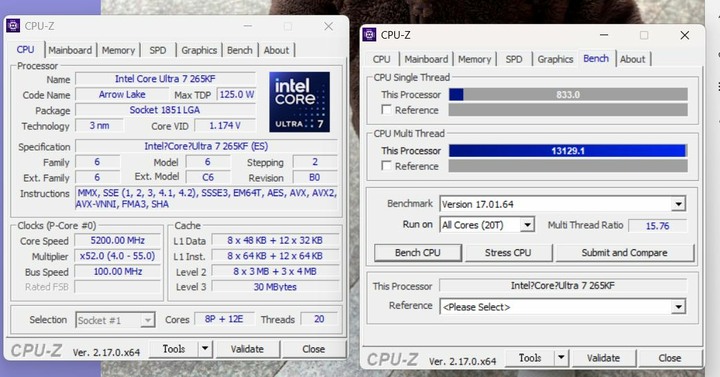The image size is (720, 377).
Task: Click Close button in left window
Action: coord(314,349)
